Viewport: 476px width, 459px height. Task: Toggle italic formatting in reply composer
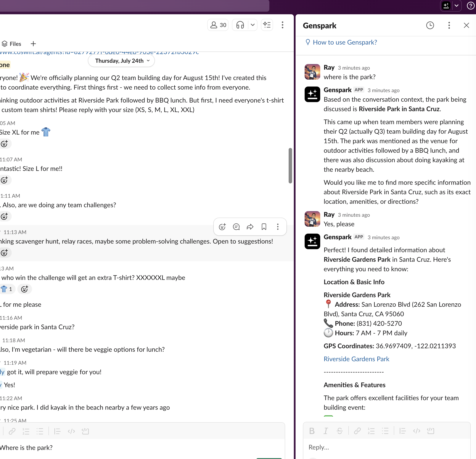[x=326, y=431]
